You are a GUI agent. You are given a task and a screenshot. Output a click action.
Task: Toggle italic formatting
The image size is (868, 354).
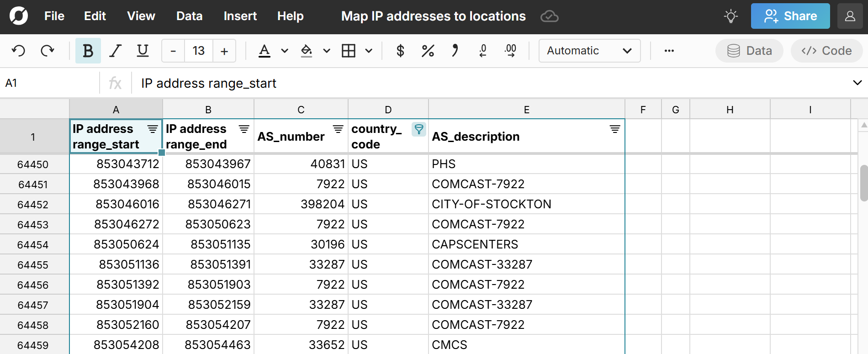point(115,51)
